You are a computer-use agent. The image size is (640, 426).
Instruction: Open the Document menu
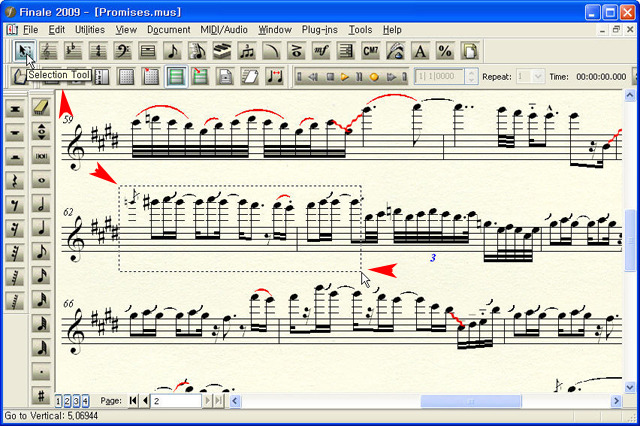tap(169, 30)
